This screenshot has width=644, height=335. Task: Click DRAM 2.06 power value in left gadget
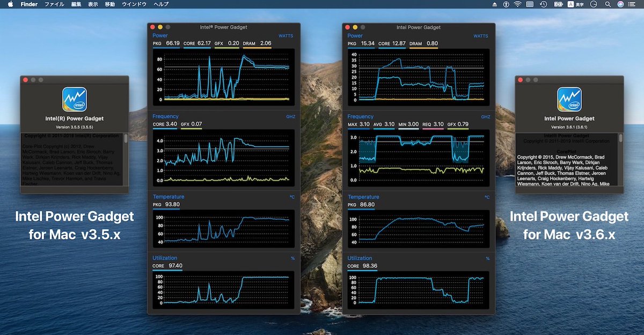(x=257, y=43)
